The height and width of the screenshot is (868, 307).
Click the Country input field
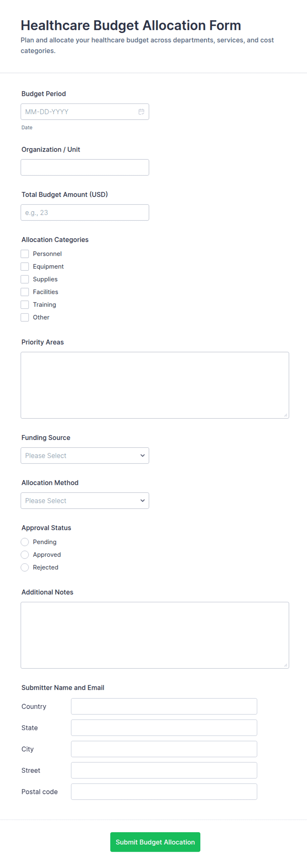pyautogui.click(x=164, y=706)
